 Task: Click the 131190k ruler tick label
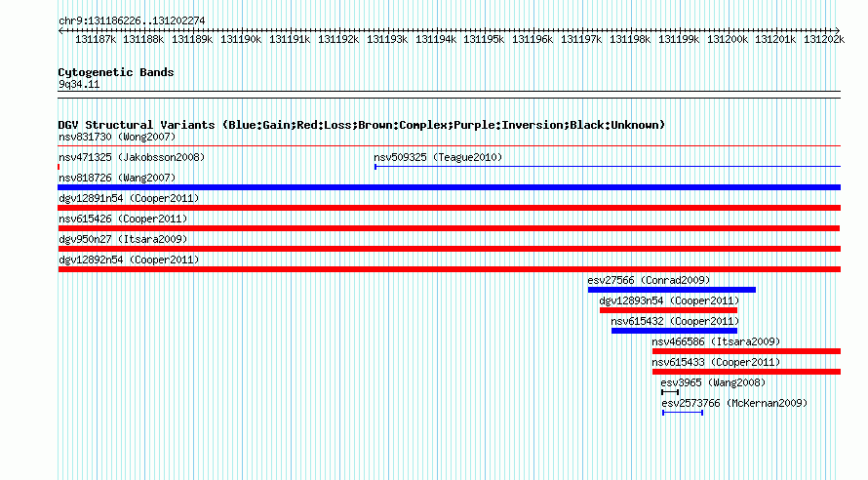(241, 39)
